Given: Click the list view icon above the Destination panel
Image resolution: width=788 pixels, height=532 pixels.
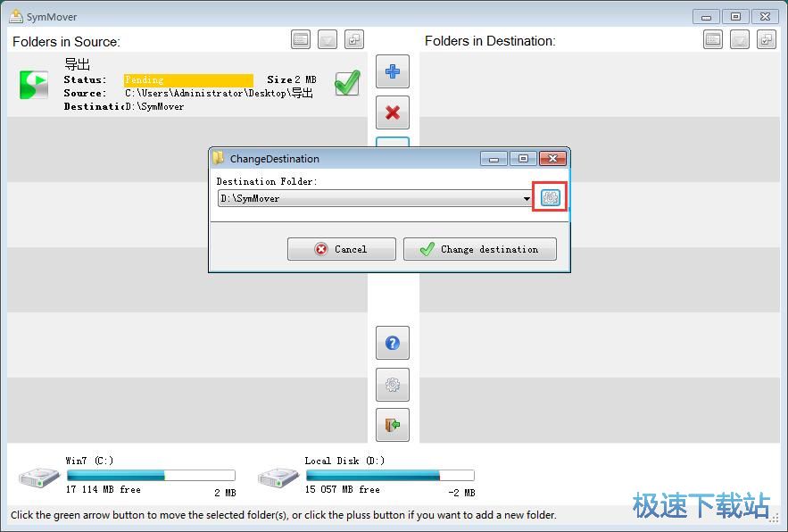Looking at the screenshot, I should 713,39.
